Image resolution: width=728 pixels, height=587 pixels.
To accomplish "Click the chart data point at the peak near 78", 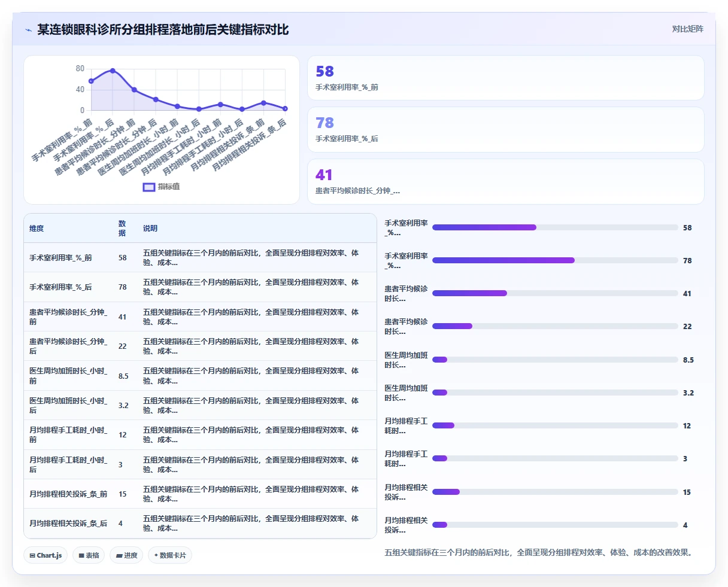I will click(x=113, y=71).
